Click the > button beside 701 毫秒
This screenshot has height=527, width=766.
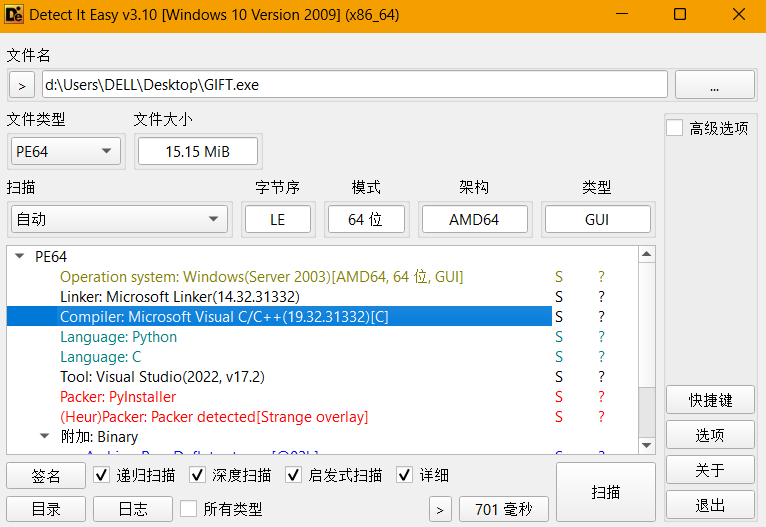(x=440, y=509)
